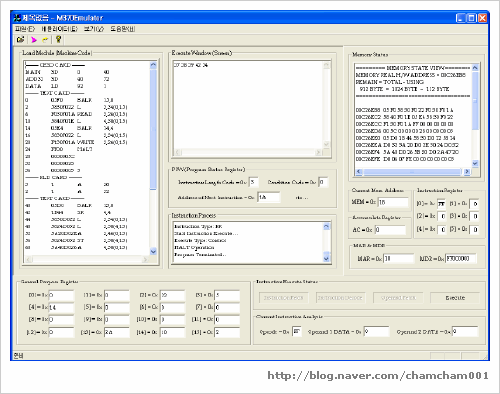The width and height of the screenshot is (500, 394).
Task: Click General Register [1] field
Action: pyautogui.click(x=117, y=295)
